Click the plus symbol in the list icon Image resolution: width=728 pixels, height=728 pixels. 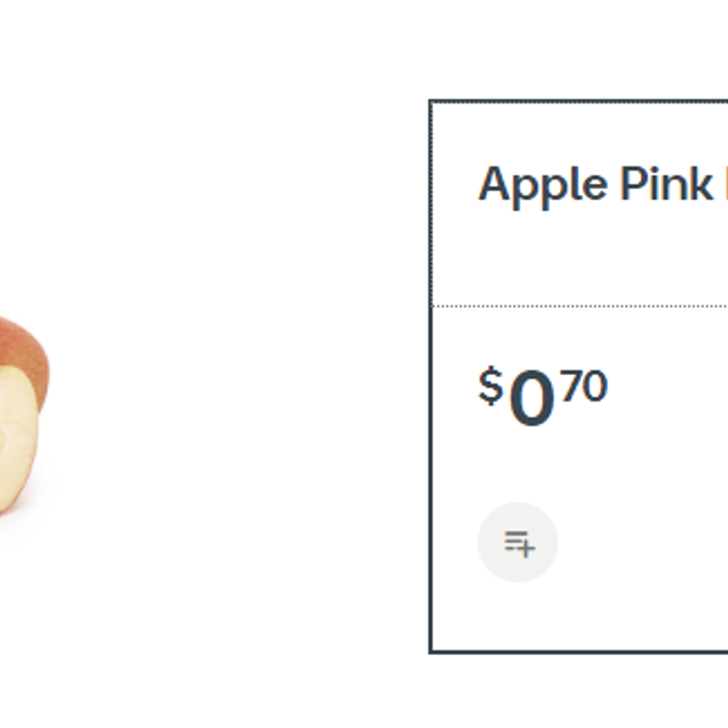pyautogui.click(x=527, y=549)
